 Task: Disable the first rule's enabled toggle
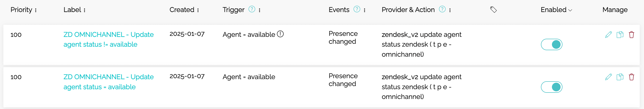coord(551,45)
